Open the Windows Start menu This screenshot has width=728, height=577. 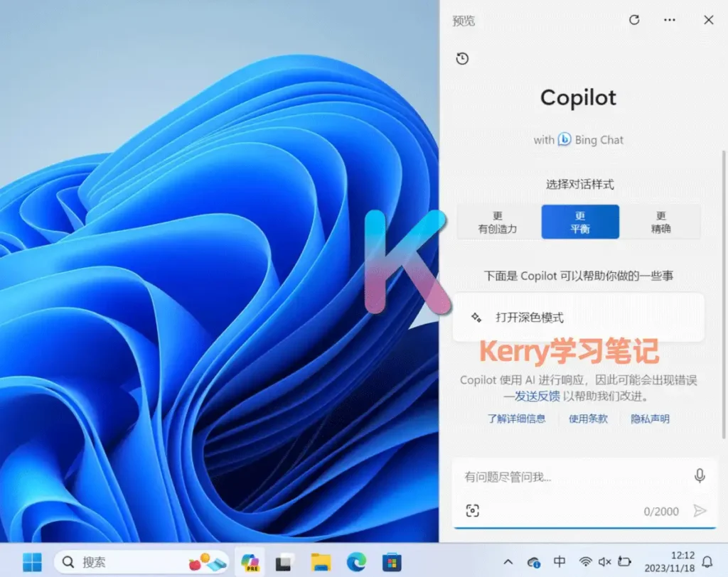[32, 562]
